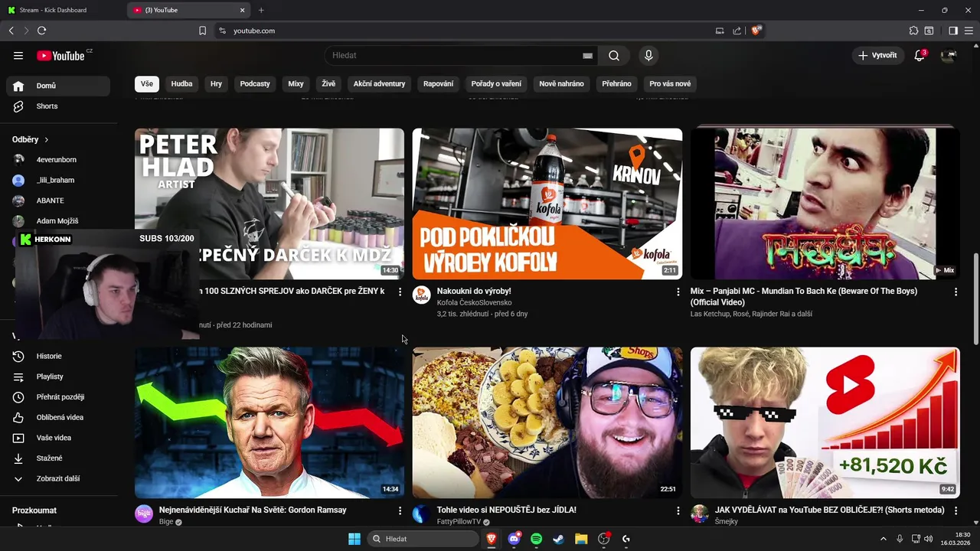The image size is (980, 551).
Task: Select the Vše filter chip
Action: (x=146, y=84)
